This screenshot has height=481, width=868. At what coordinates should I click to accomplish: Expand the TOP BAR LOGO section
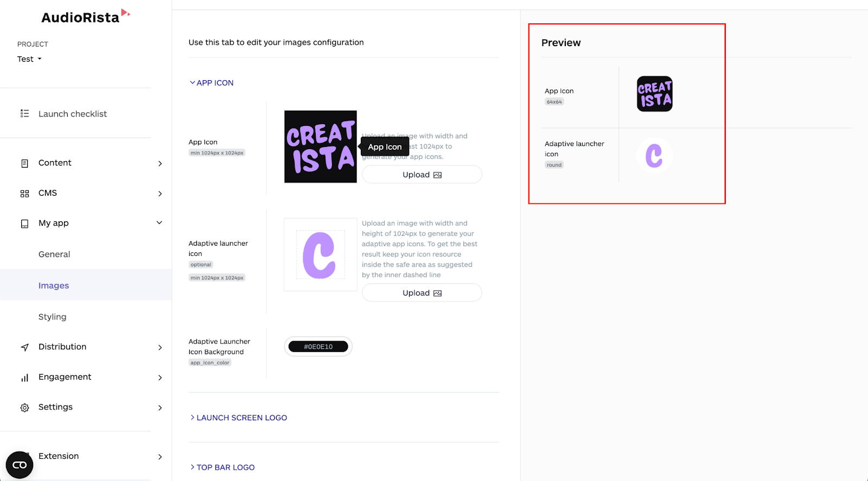click(x=222, y=467)
